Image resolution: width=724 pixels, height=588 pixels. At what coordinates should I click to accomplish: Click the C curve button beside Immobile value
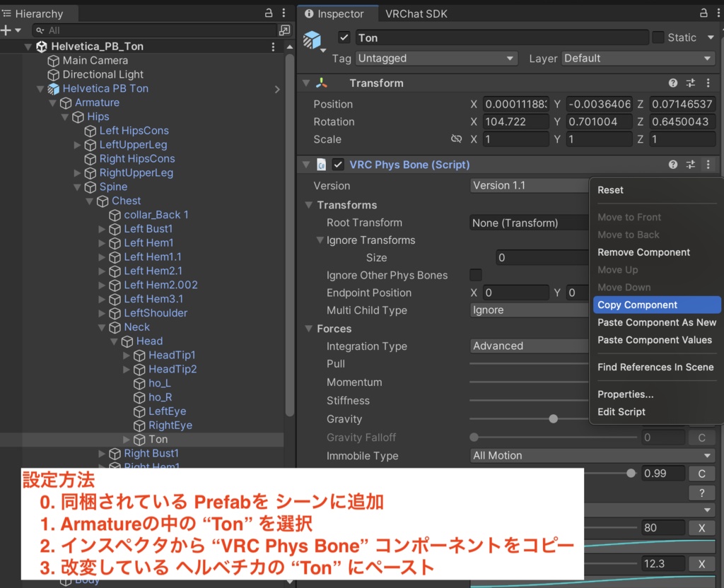(701, 474)
